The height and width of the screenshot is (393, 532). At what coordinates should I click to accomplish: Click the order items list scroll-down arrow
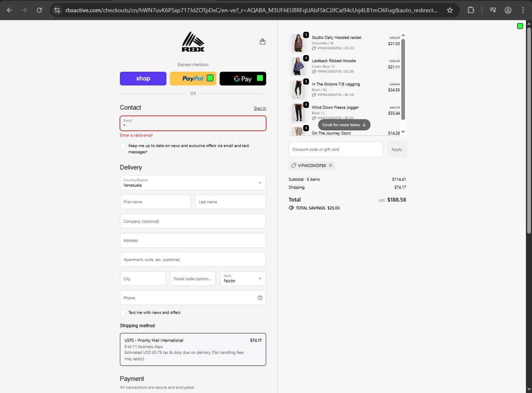(403, 132)
